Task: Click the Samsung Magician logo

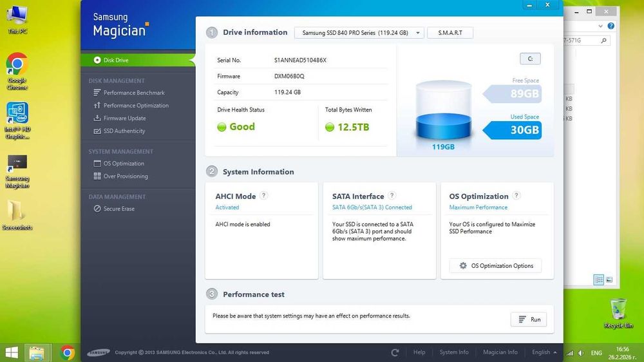Action: [x=121, y=26]
